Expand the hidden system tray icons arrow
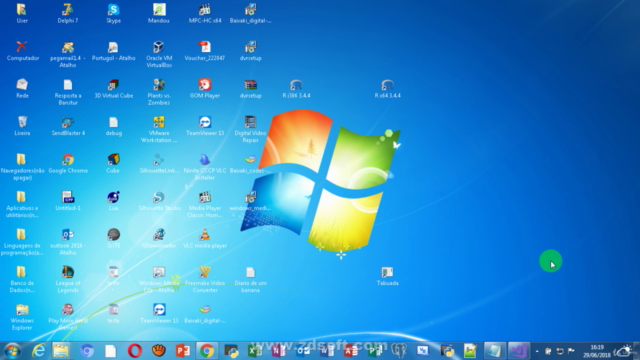This screenshot has height=360, width=640. [x=537, y=351]
